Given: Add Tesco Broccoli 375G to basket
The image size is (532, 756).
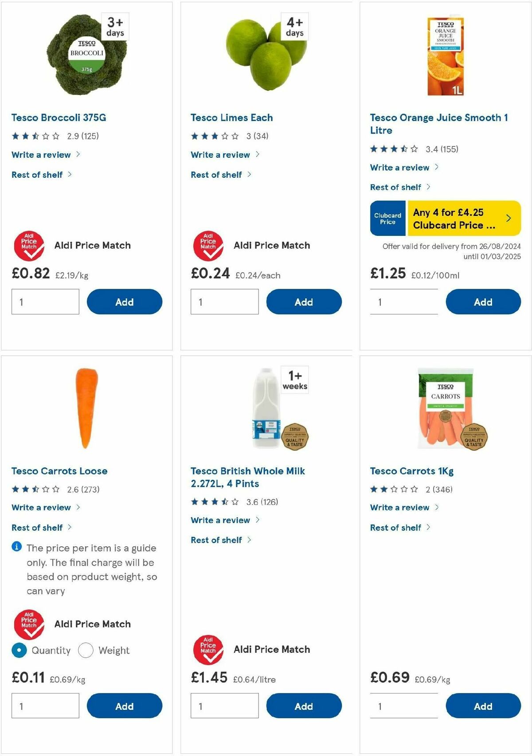Looking at the screenshot, I should (x=125, y=302).
